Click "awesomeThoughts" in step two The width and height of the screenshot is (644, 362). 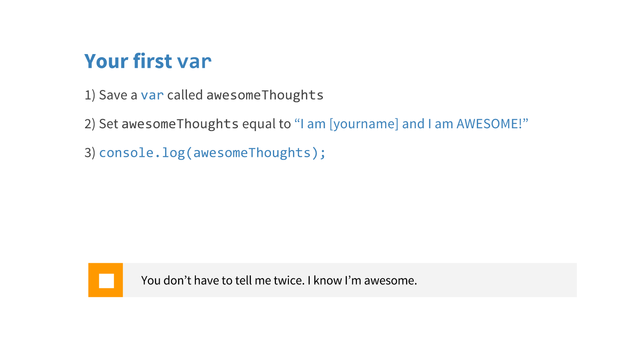coord(180,124)
